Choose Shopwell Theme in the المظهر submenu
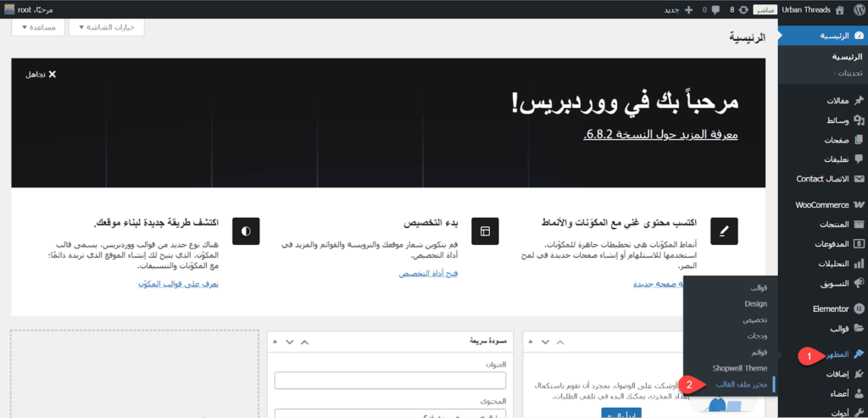The width and height of the screenshot is (868, 418). (x=739, y=368)
